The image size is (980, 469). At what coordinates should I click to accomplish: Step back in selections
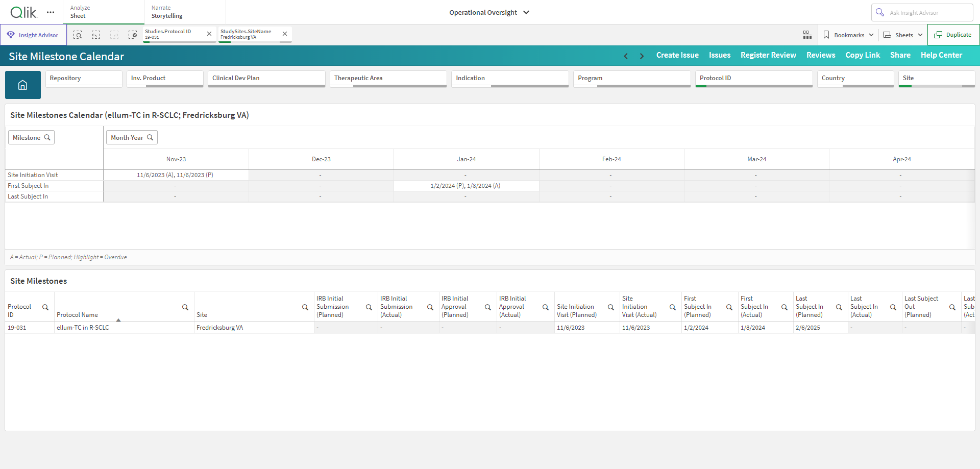pyautogui.click(x=96, y=35)
